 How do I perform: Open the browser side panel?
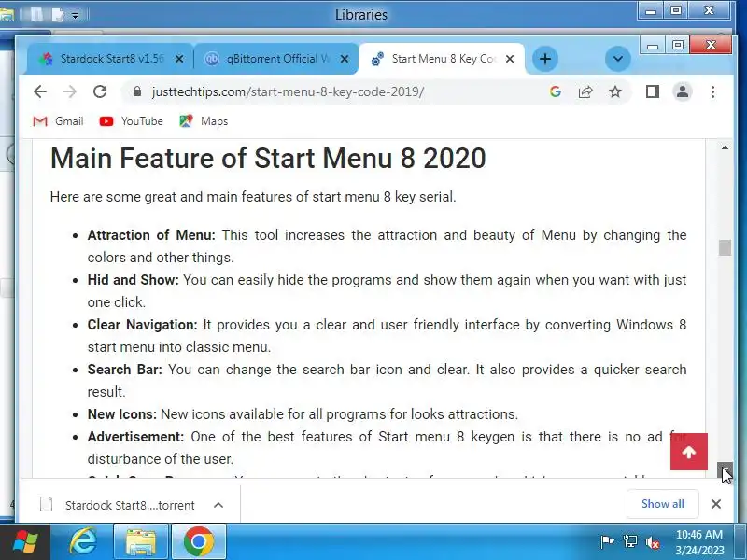click(x=652, y=91)
